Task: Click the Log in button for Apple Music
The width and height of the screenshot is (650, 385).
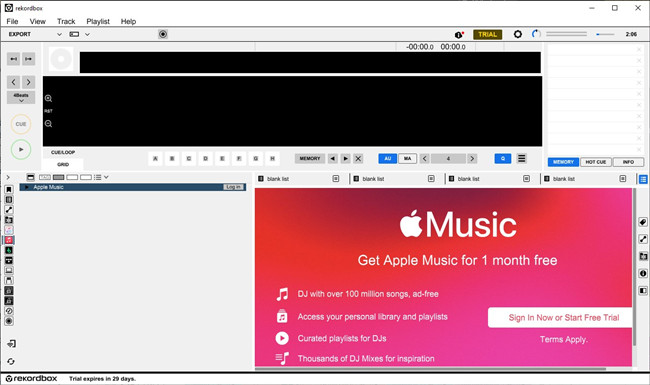Action: coord(234,187)
